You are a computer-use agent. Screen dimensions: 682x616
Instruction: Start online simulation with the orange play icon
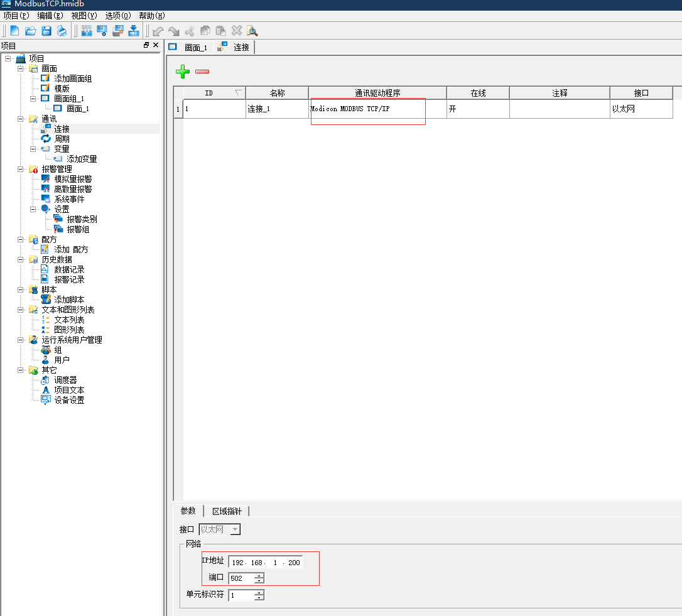[118, 31]
